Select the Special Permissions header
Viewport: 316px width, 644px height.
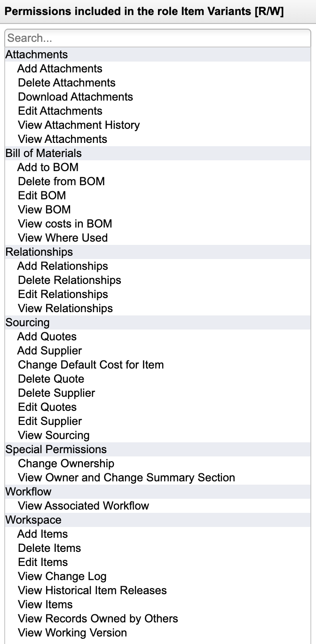(56, 449)
